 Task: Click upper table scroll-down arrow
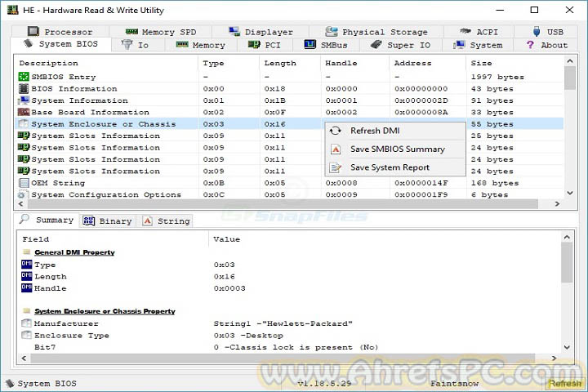[570, 193]
